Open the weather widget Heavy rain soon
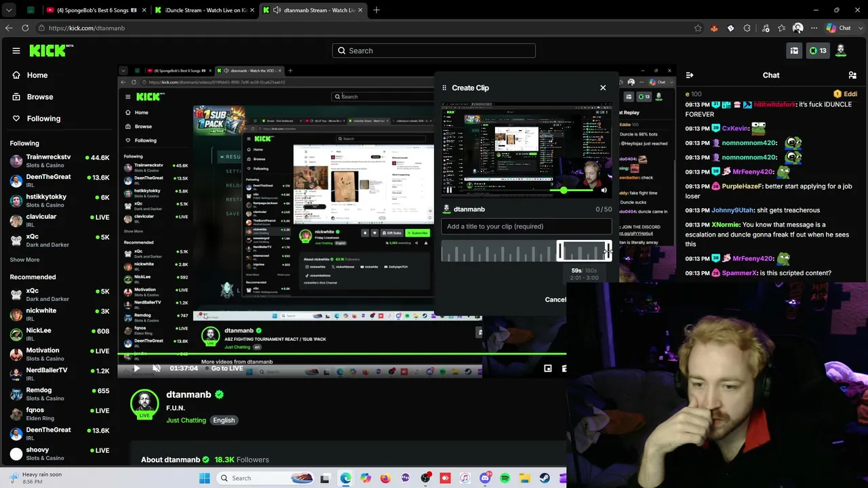Viewport: 868px width, 488px height. (35, 478)
